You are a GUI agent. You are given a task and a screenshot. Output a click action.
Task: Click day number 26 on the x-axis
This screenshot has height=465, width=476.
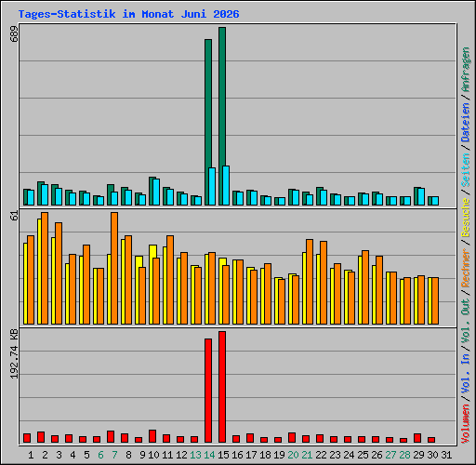(377, 455)
